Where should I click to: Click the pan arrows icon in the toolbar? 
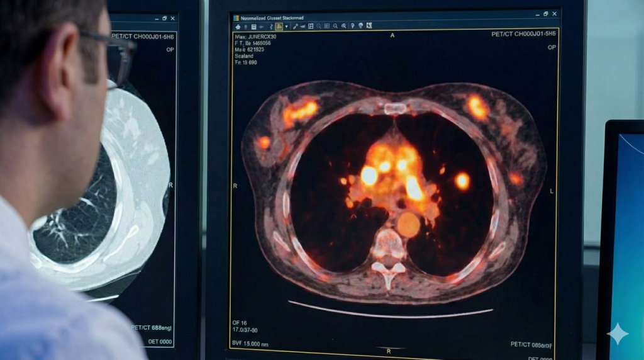point(238,26)
